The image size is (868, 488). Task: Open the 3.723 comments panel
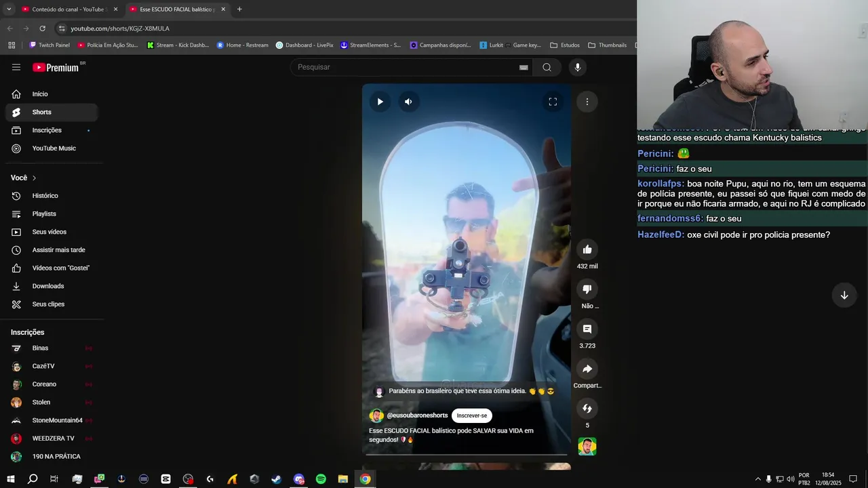[587, 329]
